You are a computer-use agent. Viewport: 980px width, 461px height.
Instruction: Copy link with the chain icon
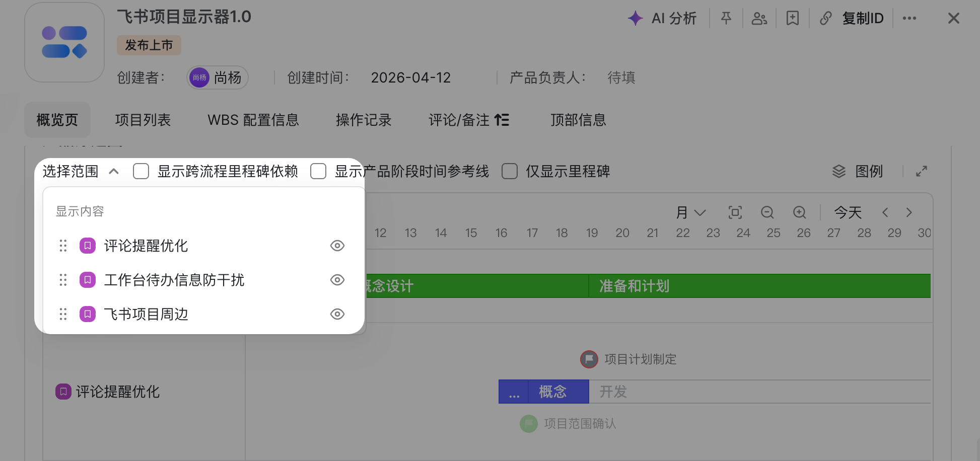pos(826,19)
